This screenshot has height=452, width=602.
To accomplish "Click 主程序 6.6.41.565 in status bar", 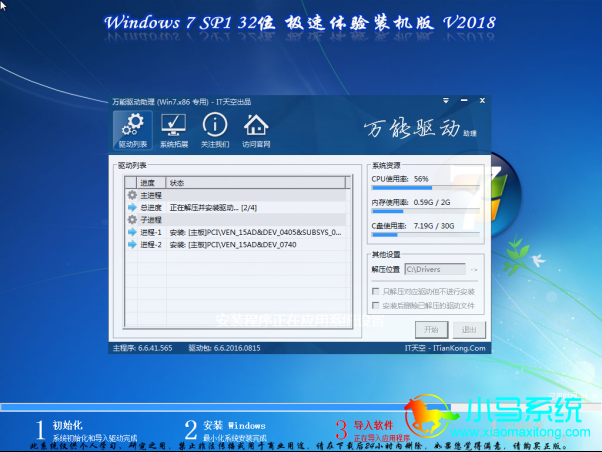I will click(x=142, y=348).
